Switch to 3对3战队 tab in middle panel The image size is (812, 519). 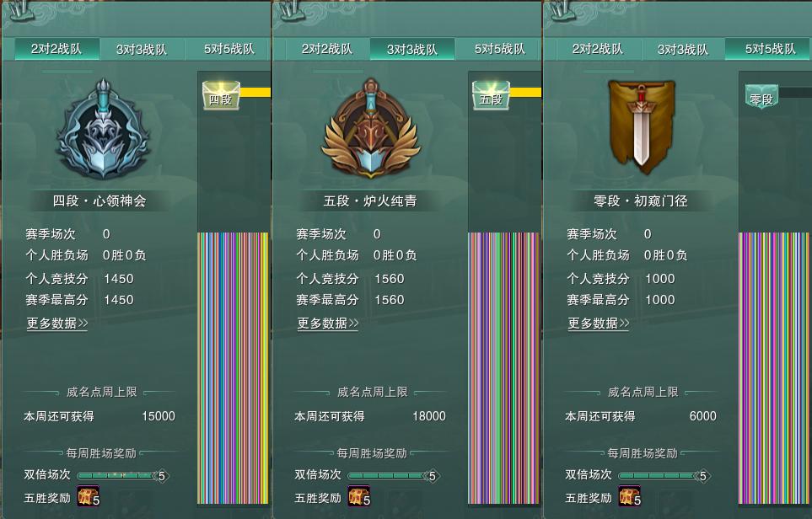[412, 49]
